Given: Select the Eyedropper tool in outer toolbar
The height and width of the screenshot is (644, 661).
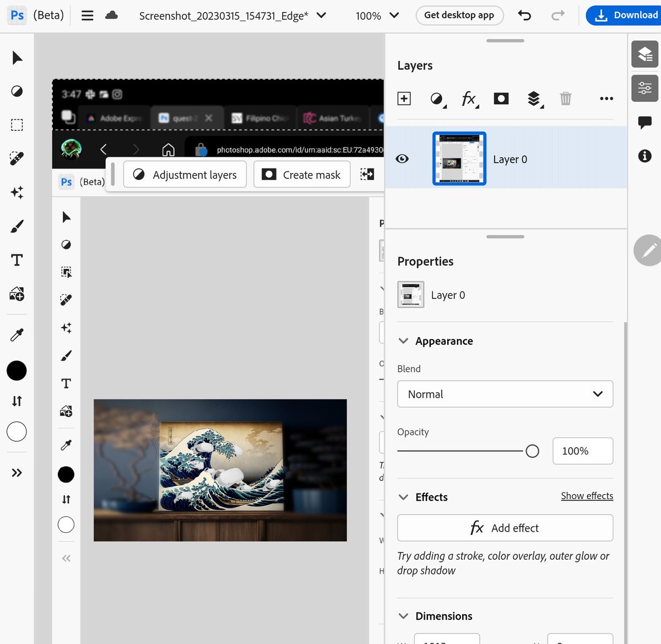Looking at the screenshot, I should 17,334.
